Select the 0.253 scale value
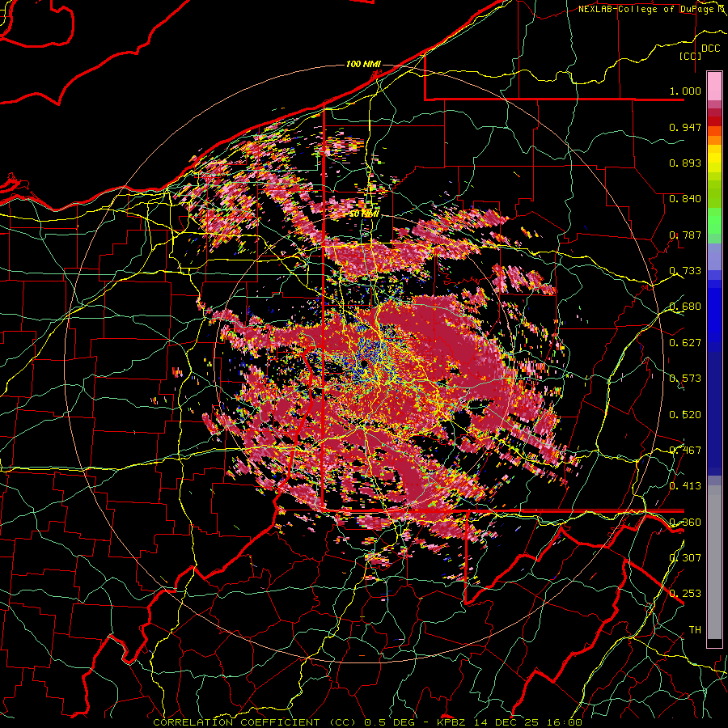728x728 pixels. (685, 594)
